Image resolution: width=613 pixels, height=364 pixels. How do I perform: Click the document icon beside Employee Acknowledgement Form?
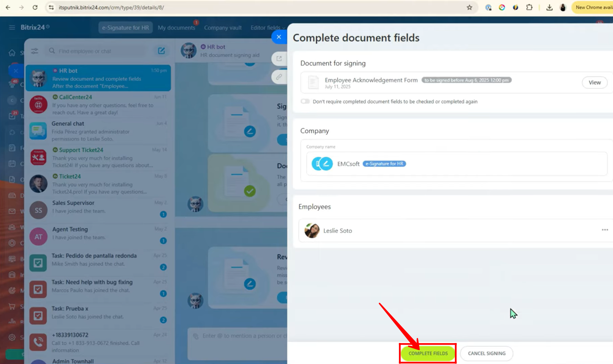pyautogui.click(x=313, y=83)
